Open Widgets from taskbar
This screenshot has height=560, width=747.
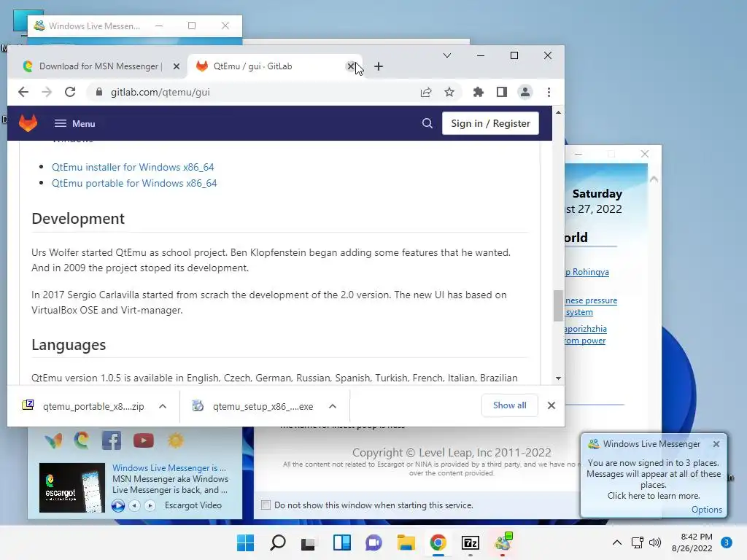(342, 542)
